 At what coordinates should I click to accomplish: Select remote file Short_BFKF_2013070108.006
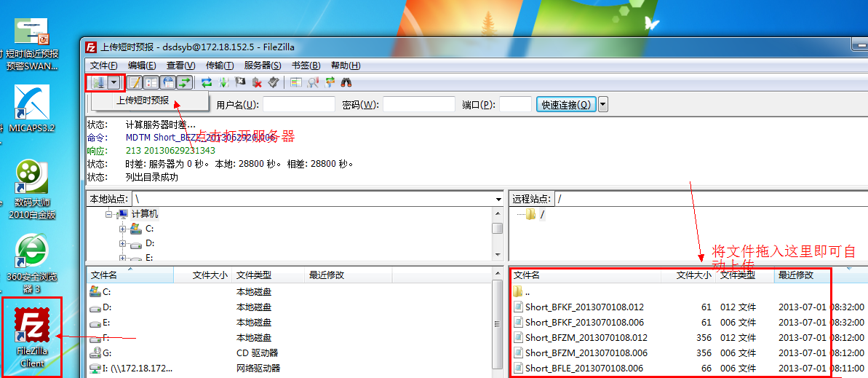[x=584, y=322]
